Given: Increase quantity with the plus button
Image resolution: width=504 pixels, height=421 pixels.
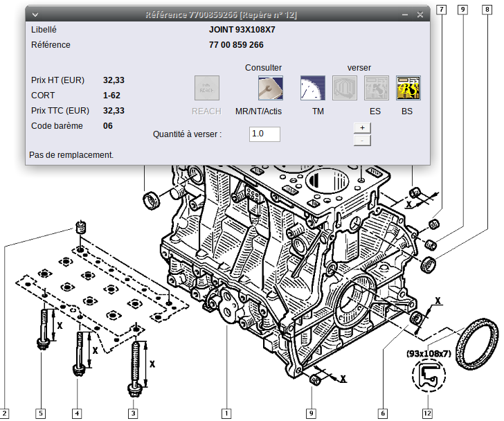Looking at the screenshot, I should coord(362,127).
